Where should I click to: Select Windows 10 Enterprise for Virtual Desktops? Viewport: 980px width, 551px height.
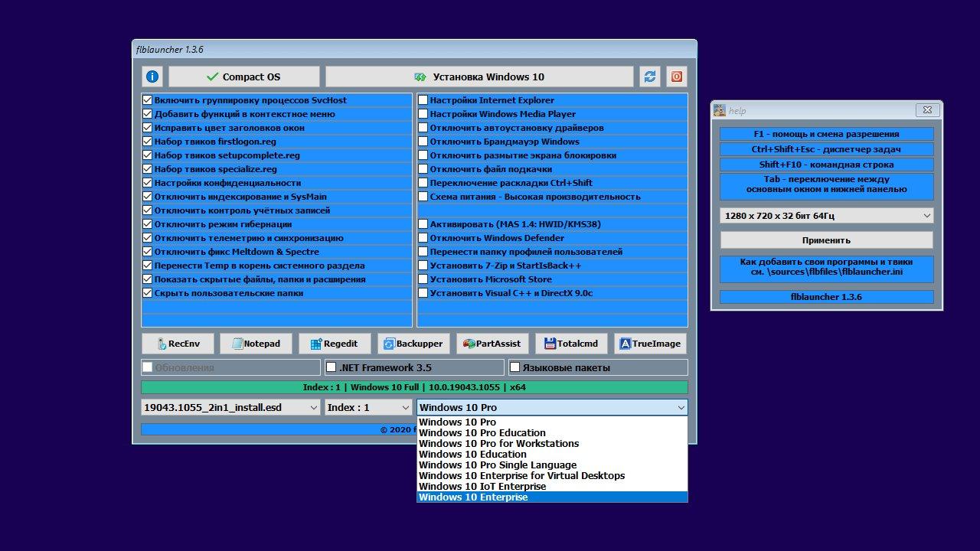552,475
